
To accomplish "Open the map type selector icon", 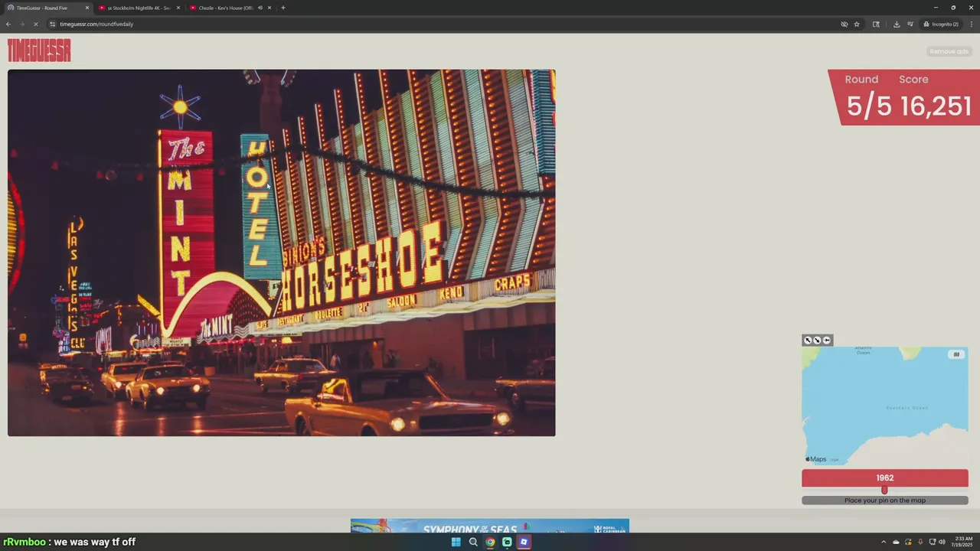I will (955, 354).
